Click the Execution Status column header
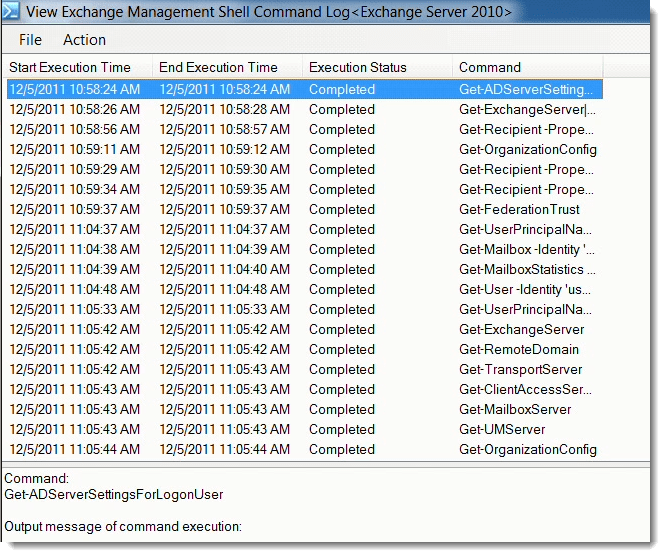Image resolution: width=665 pixels, height=557 pixels. tap(358, 67)
